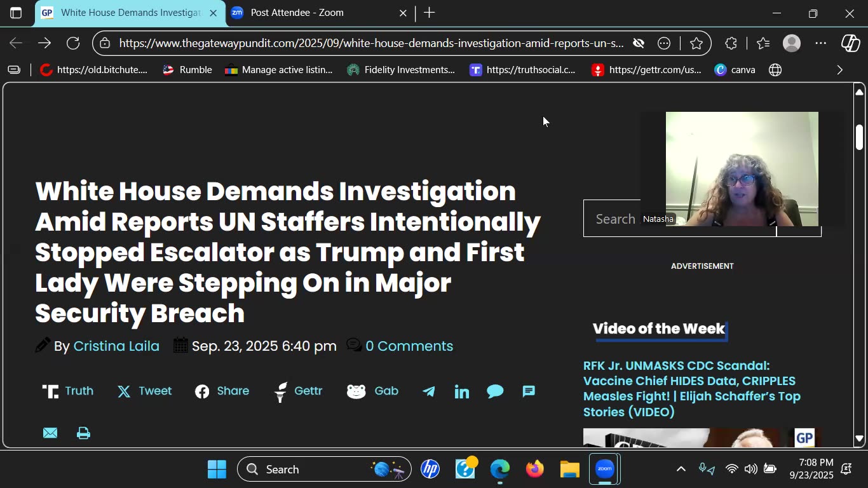Image resolution: width=868 pixels, height=488 pixels.
Task: Close the Gateway Pundit tab
Action: click(213, 13)
